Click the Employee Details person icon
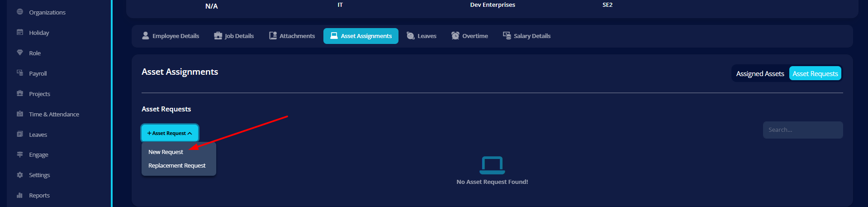This screenshot has height=207, width=868. click(x=146, y=35)
